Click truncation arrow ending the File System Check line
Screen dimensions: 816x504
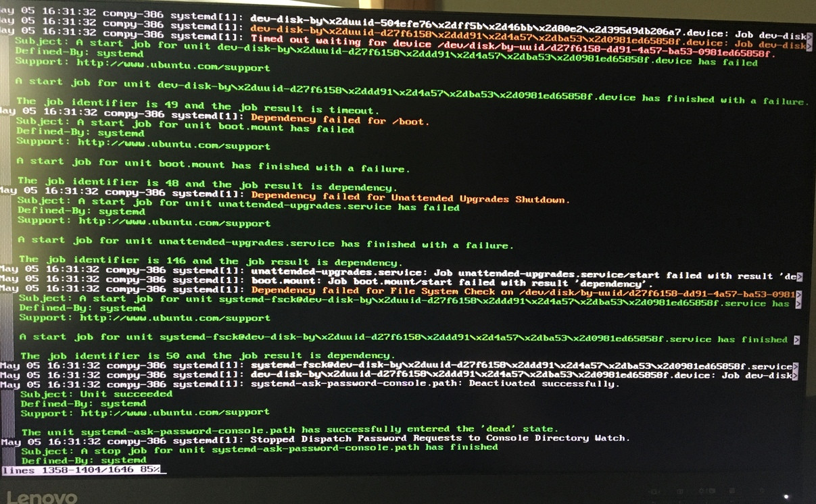click(798, 295)
